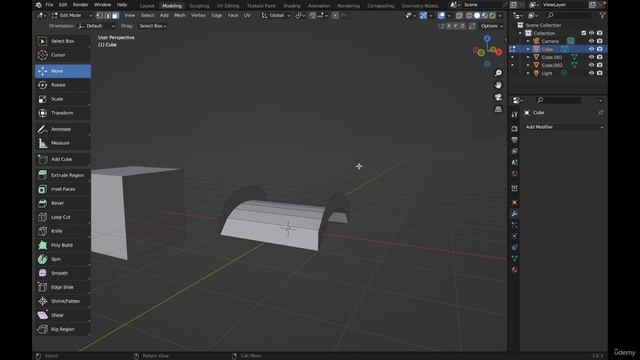Open the File menu
This screenshot has width=640, height=360.
coord(49,4)
